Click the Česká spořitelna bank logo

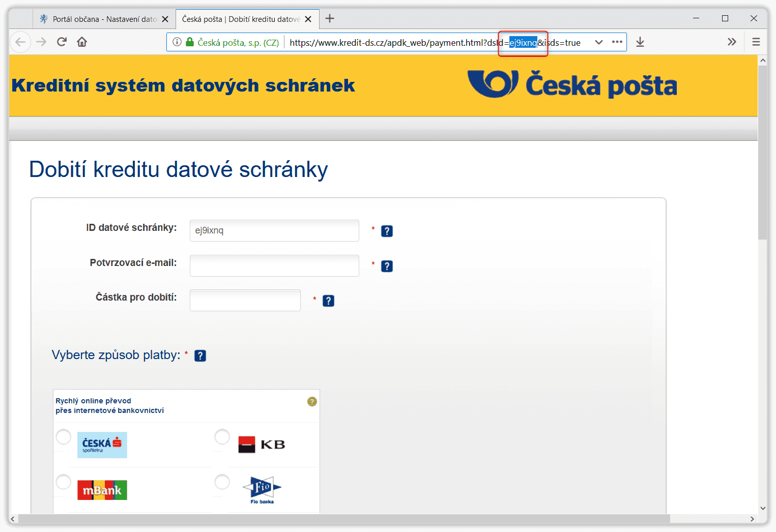(102, 445)
